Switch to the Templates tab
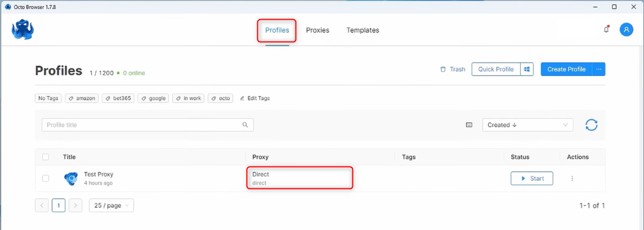This screenshot has width=644, height=230. pyautogui.click(x=363, y=30)
